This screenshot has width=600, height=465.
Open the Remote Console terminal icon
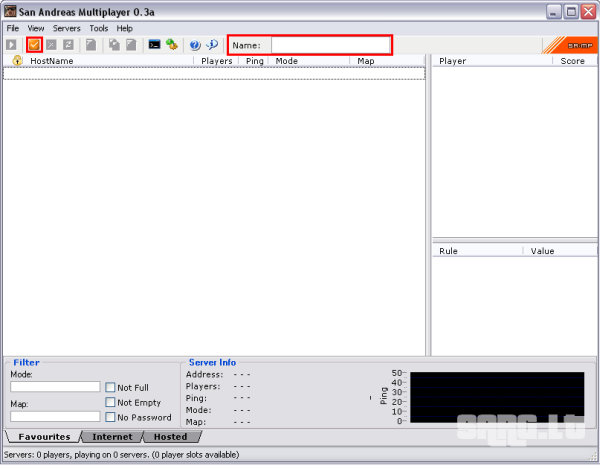[154, 45]
